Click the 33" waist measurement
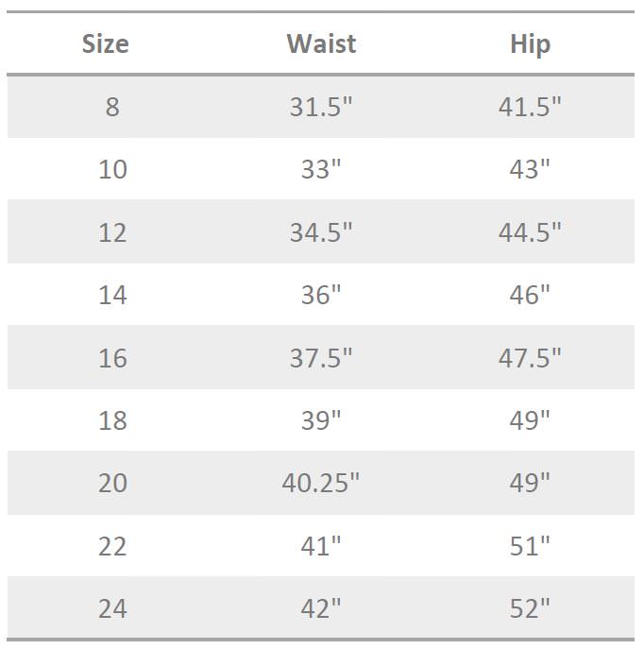This screenshot has width=644, height=649. pyautogui.click(x=321, y=170)
